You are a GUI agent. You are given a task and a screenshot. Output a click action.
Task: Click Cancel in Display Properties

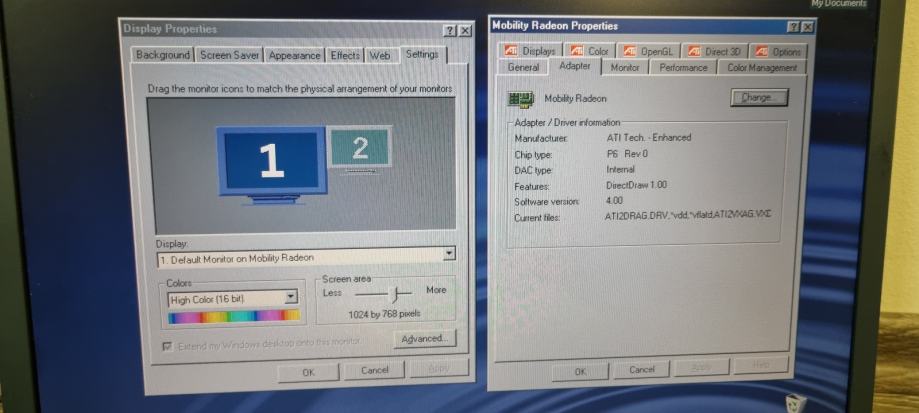[x=375, y=370]
